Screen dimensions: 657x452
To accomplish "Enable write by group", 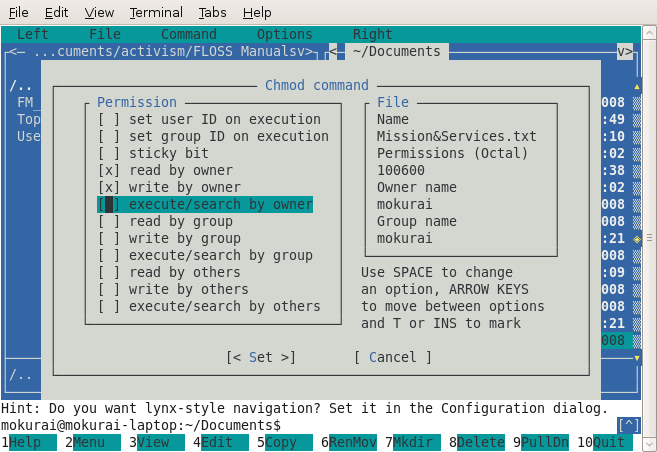I will pyautogui.click(x=169, y=238).
